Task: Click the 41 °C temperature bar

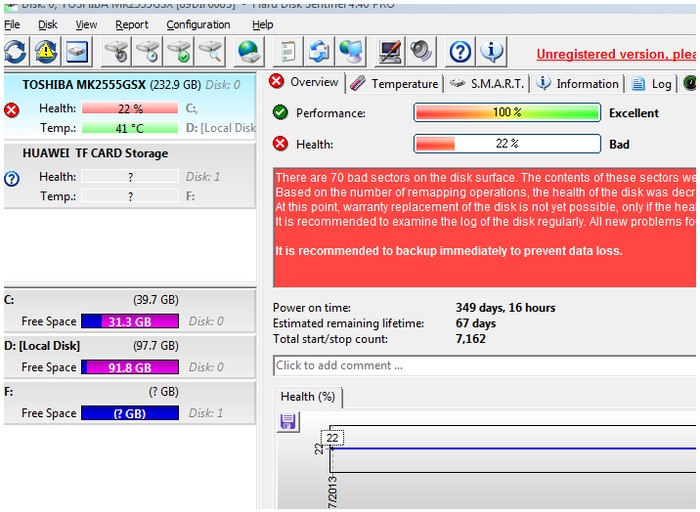Action: [x=130, y=129]
